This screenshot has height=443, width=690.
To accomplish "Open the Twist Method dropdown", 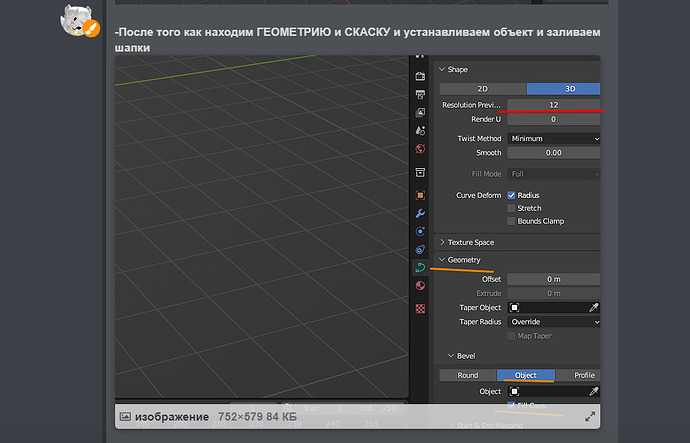I will [x=553, y=138].
